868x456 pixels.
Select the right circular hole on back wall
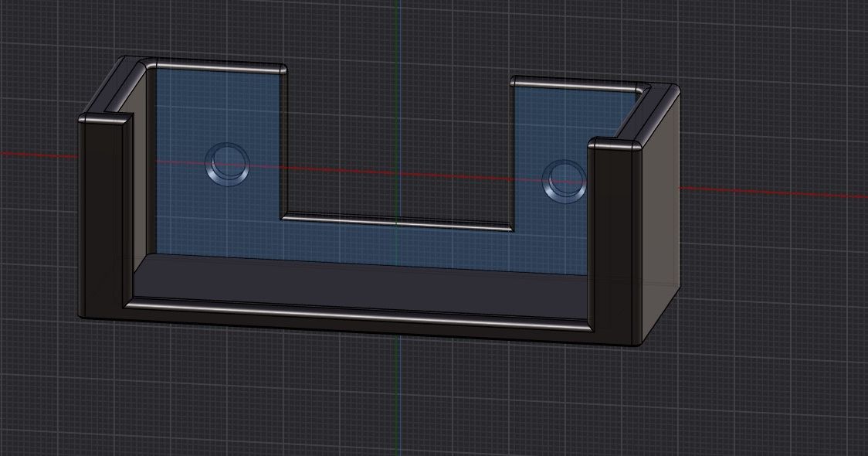564,182
